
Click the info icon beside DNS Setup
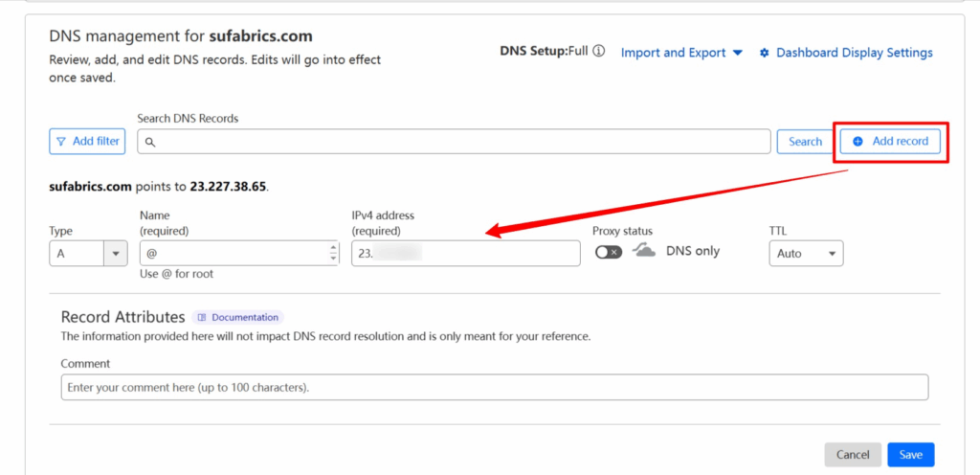click(x=599, y=53)
